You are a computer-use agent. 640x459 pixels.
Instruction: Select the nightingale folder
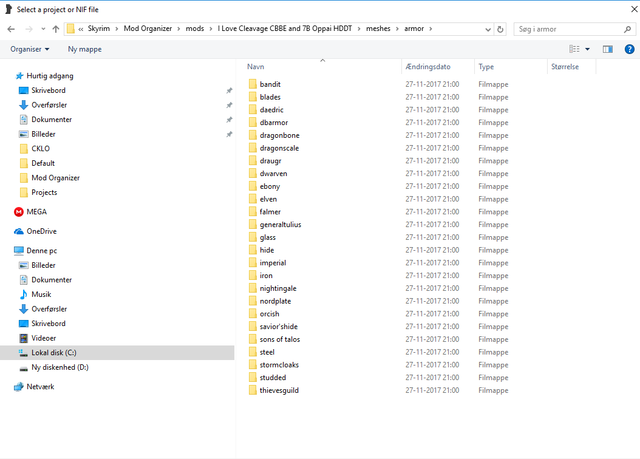[278, 288]
